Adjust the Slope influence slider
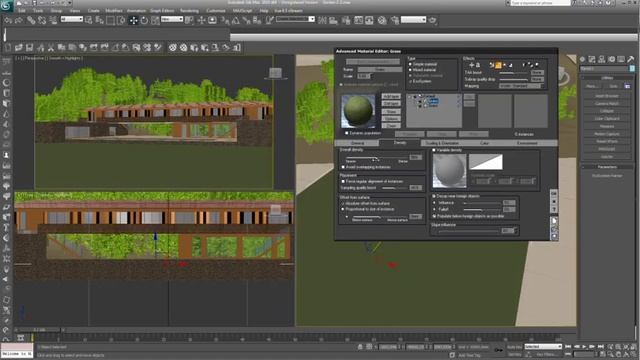The width and height of the screenshot is (640, 360). [469, 231]
